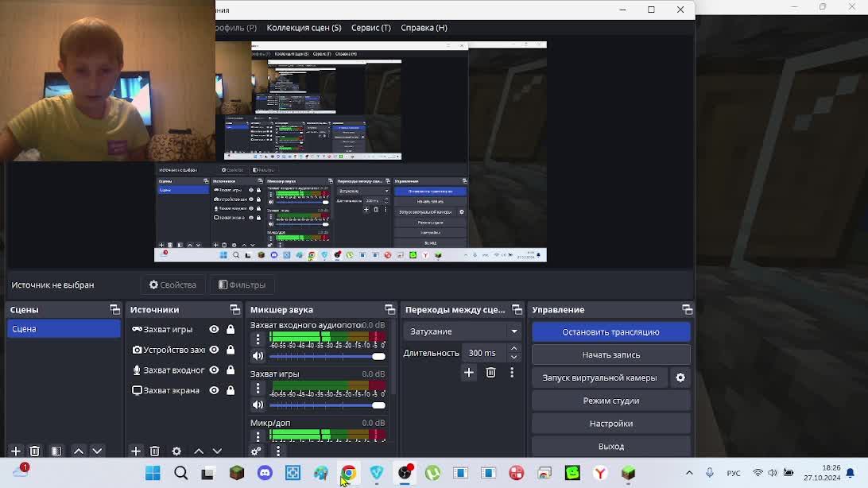Pop out the Микшер звука dock
Viewport: 868px width, 488px height.
coord(389,309)
